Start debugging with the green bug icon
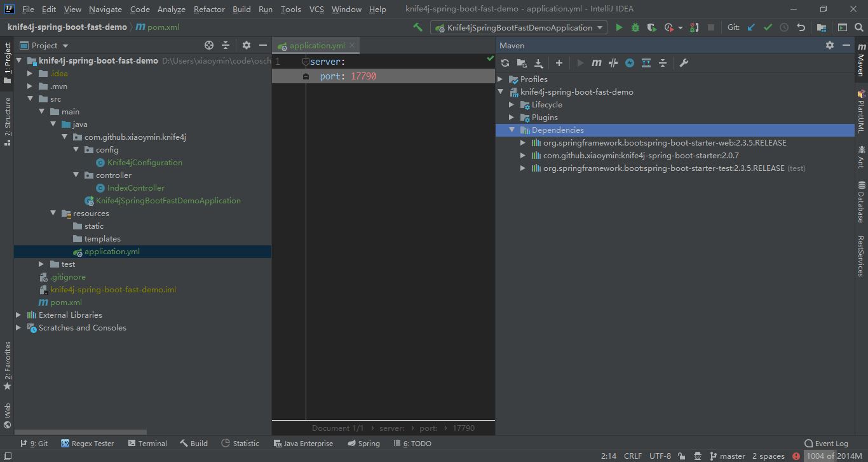Viewport: 868px width, 462px height. pos(635,27)
